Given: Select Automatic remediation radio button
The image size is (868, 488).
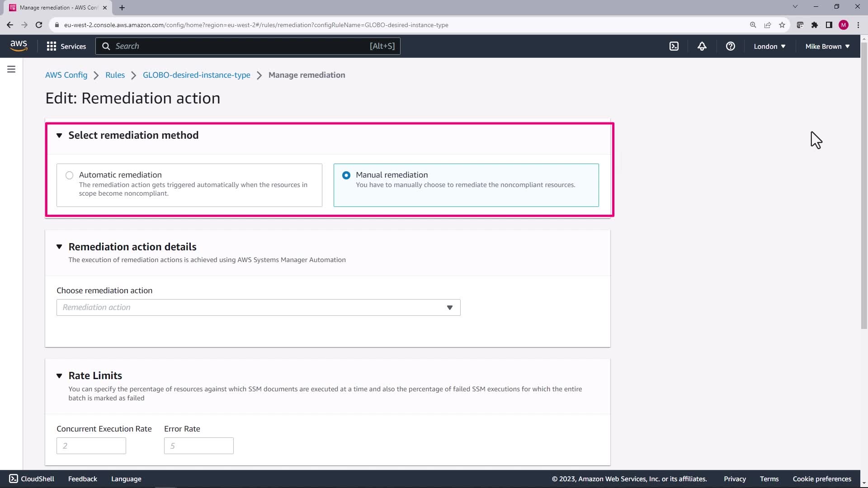Looking at the screenshot, I should [69, 175].
